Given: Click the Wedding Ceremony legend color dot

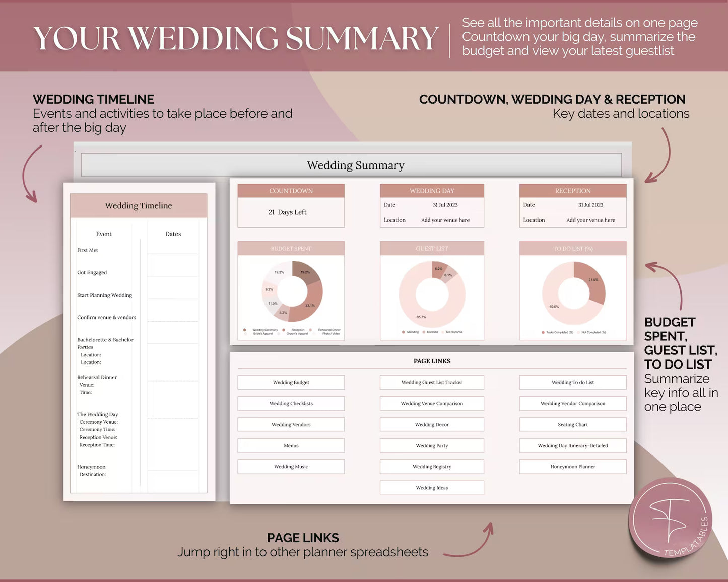Looking at the screenshot, I should 245,330.
